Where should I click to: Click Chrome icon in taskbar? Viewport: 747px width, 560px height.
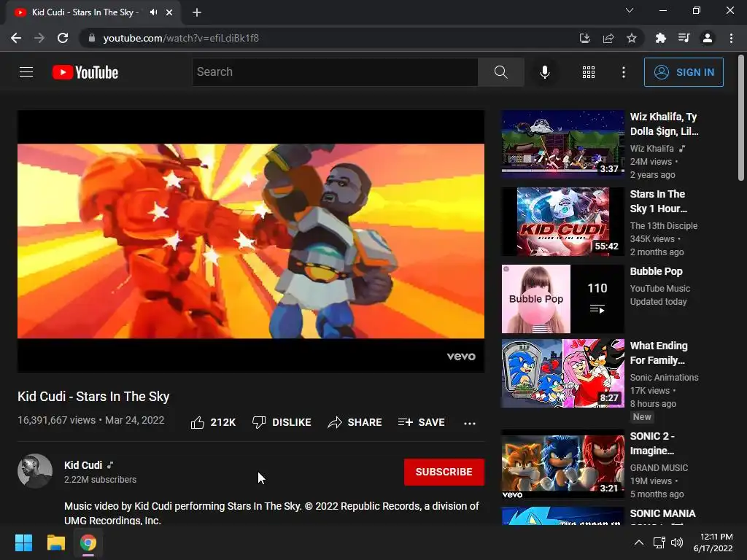(88, 542)
